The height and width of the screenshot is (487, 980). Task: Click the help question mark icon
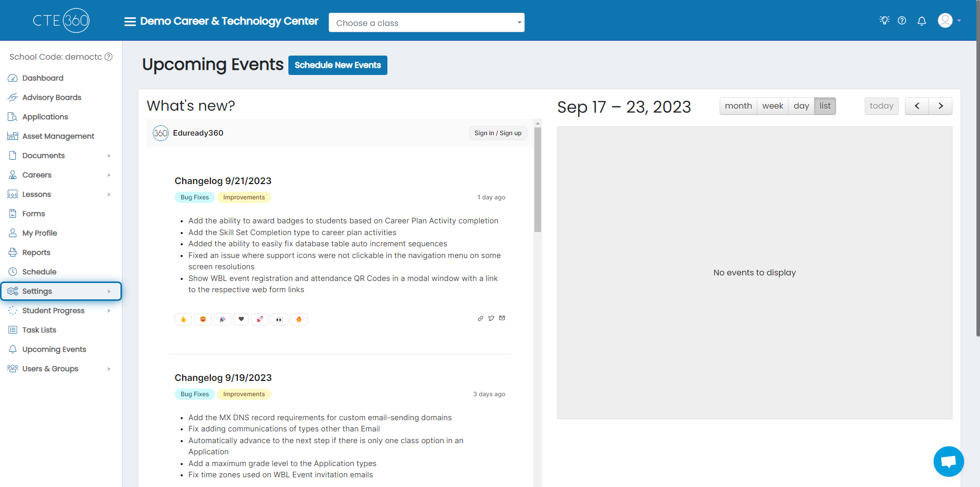pyautogui.click(x=902, y=20)
